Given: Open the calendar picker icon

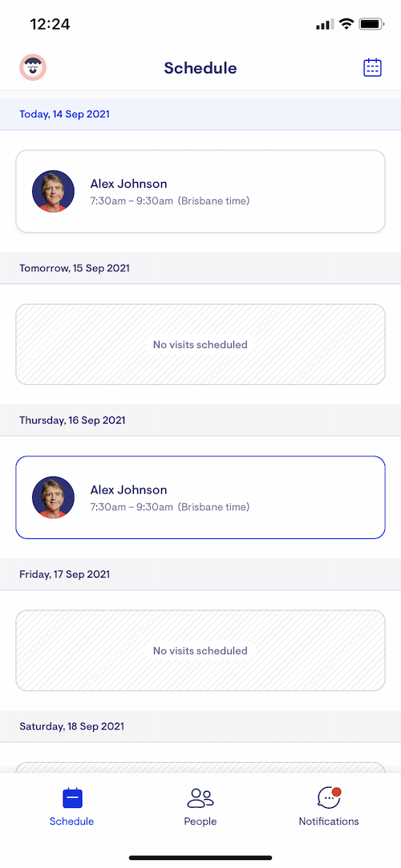Looking at the screenshot, I should (x=372, y=67).
